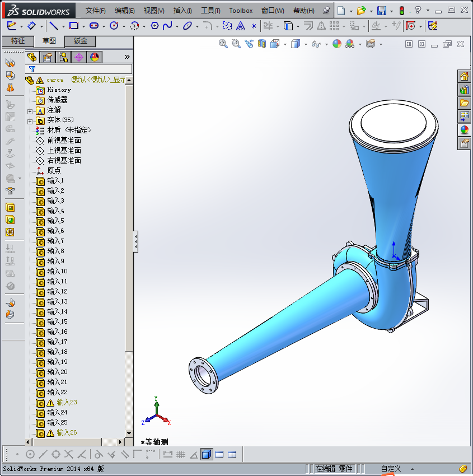Select 材质 <未指定> item
This screenshot has width=473, height=476.
tap(69, 130)
